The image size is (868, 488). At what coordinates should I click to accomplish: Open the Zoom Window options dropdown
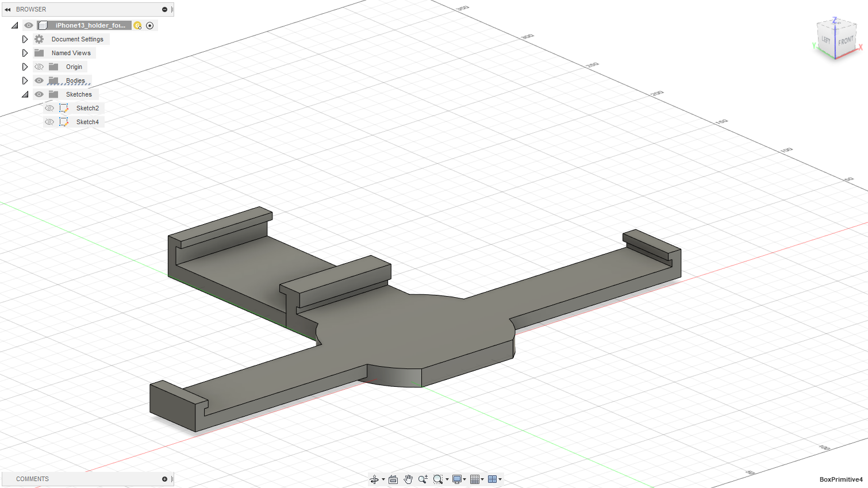pos(447,479)
